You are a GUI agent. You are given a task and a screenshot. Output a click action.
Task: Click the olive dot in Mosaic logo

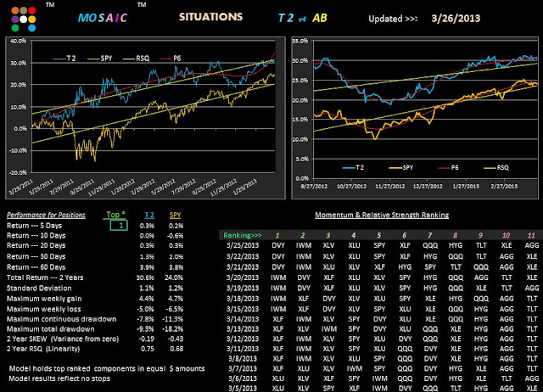(x=23, y=11)
